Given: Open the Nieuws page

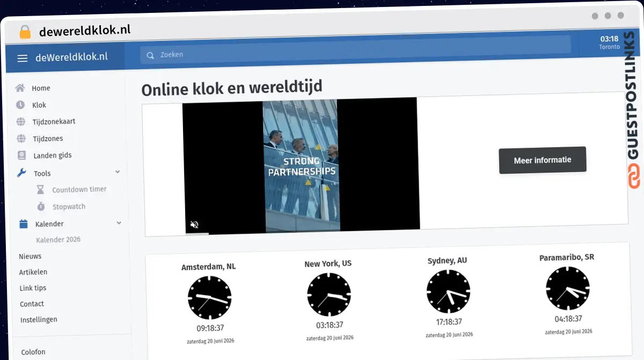Looking at the screenshot, I should click(x=30, y=256).
